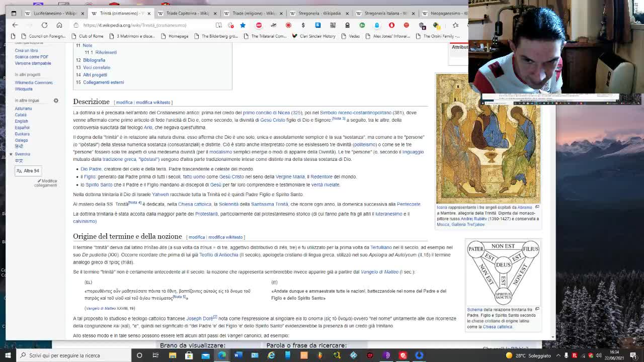Open Cortana circle in taskbar
The image size is (644, 362).
click(139, 355)
